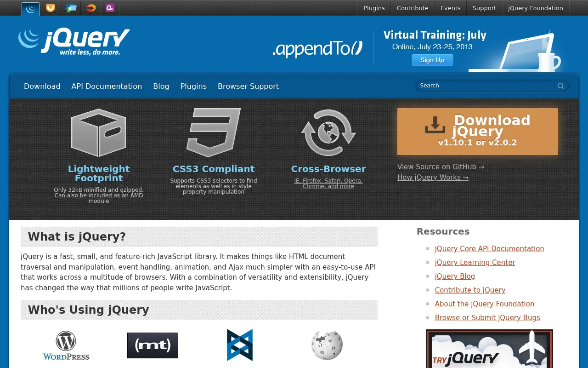Open Contribute in the top bar
This screenshot has height=368, width=588.
pyautogui.click(x=413, y=8)
